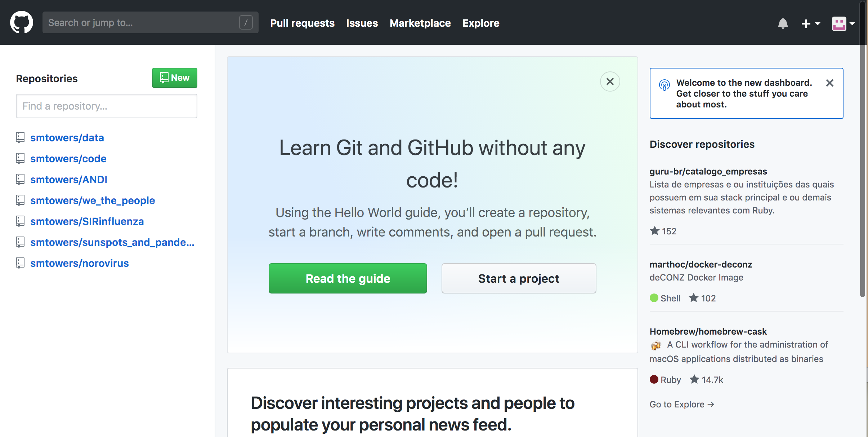Viewport: 868px width, 437px height.
Task: Open Homebrew/homebrew-cask repository
Action: pos(708,331)
